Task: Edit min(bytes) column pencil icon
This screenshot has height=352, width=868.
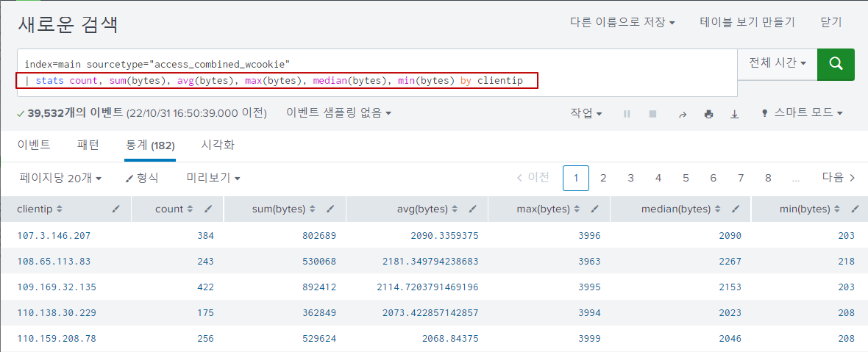Action: pos(855,209)
